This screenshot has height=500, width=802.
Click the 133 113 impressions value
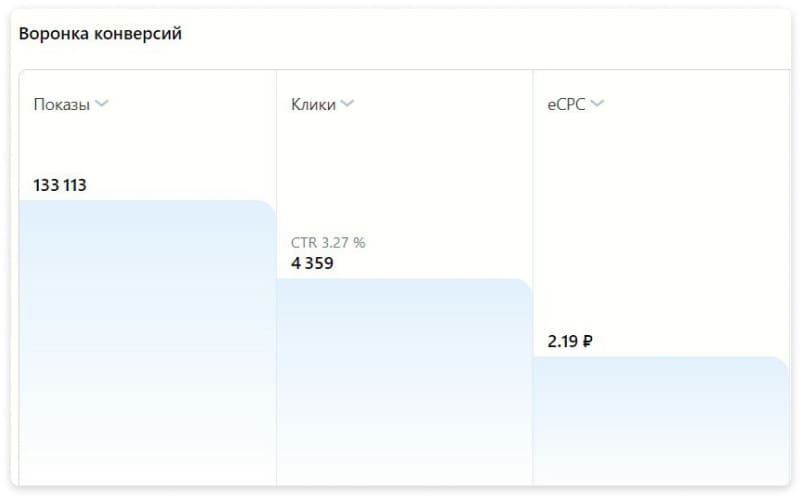coord(60,185)
